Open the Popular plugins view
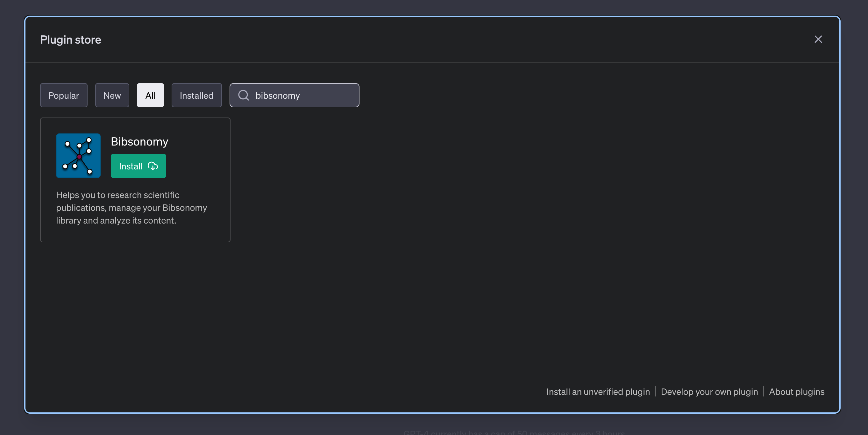 (64, 95)
